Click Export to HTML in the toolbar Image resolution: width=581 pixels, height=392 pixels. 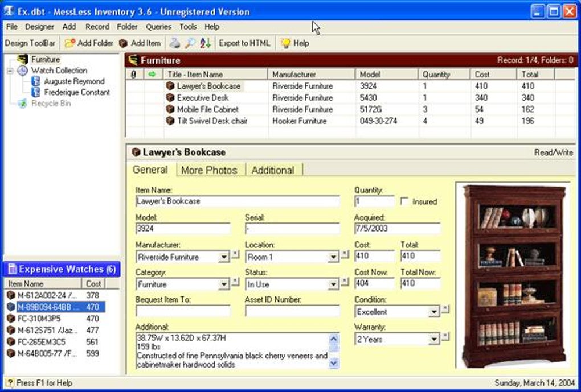click(x=244, y=43)
